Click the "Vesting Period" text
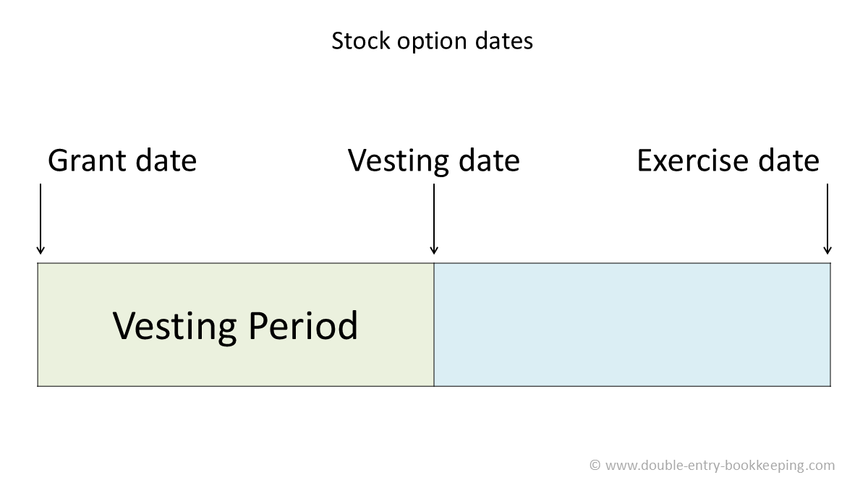 pyautogui.click(x=235, y=325)
